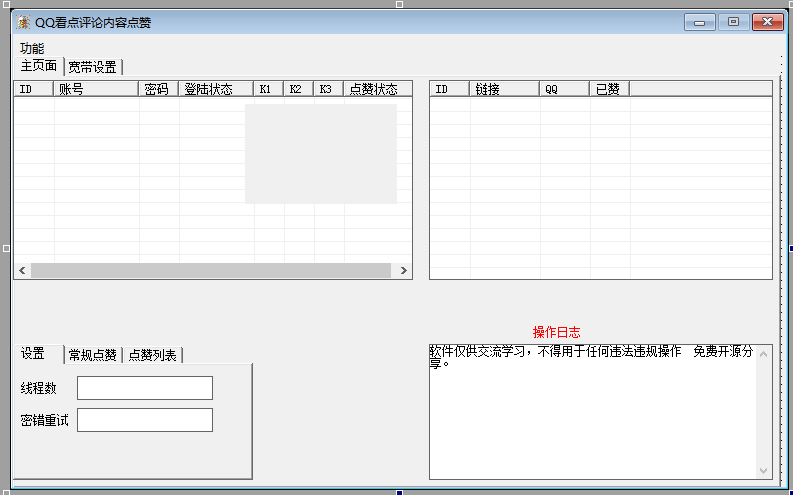Click the 登陆状态 column header
Screen dimensions: 793x495
[216, 89]
